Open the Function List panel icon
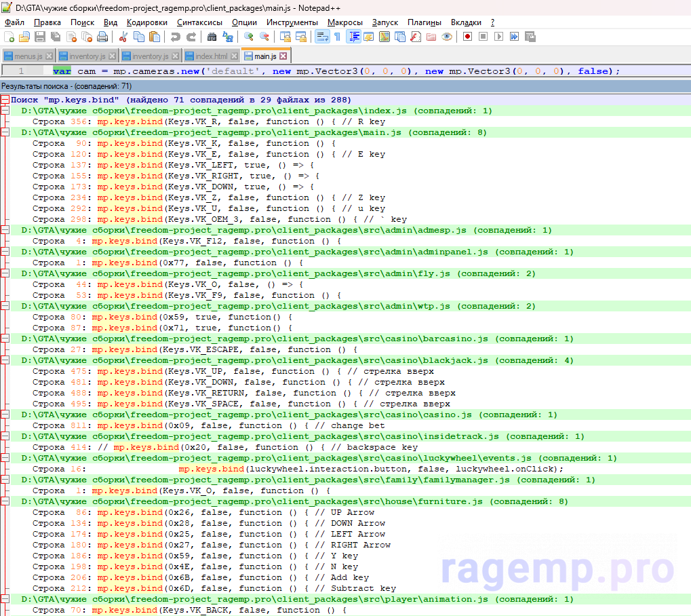This screenshot has height=616, width=691. coord(416,37)
